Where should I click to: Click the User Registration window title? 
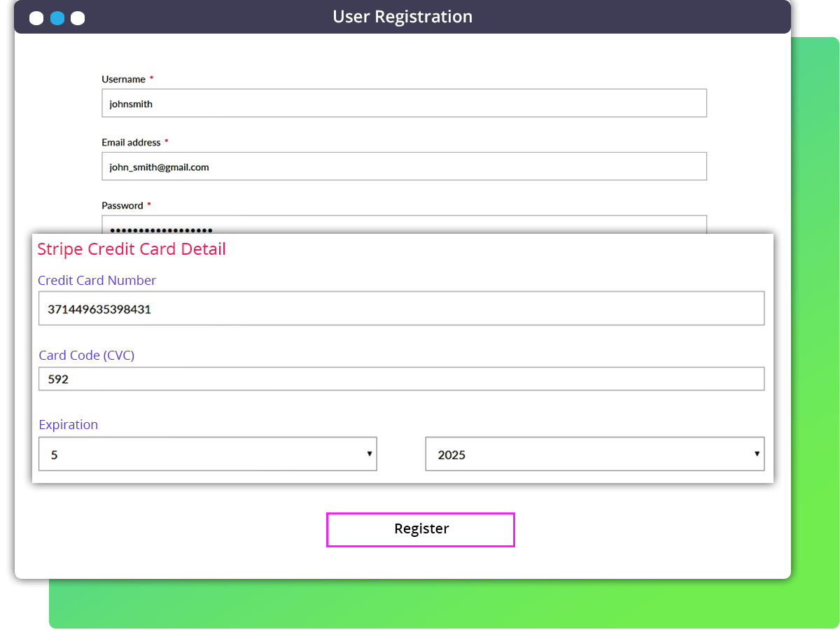point(402,17)
